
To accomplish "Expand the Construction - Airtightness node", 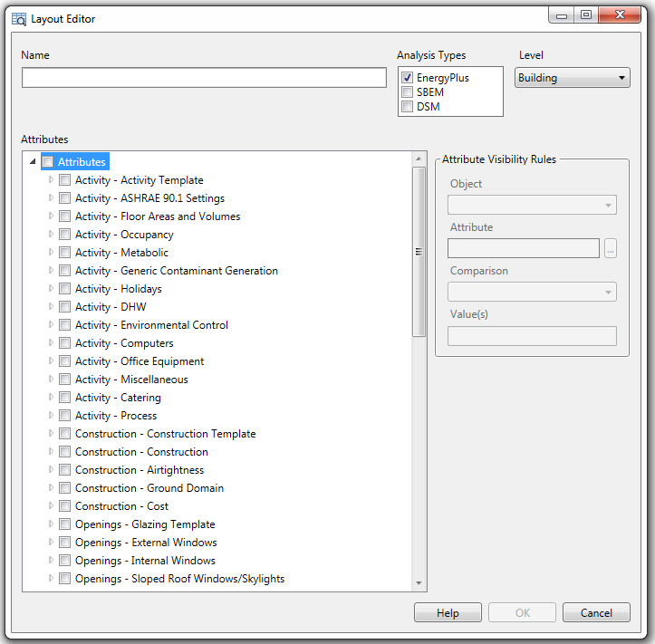I will (x=52, y=470).
